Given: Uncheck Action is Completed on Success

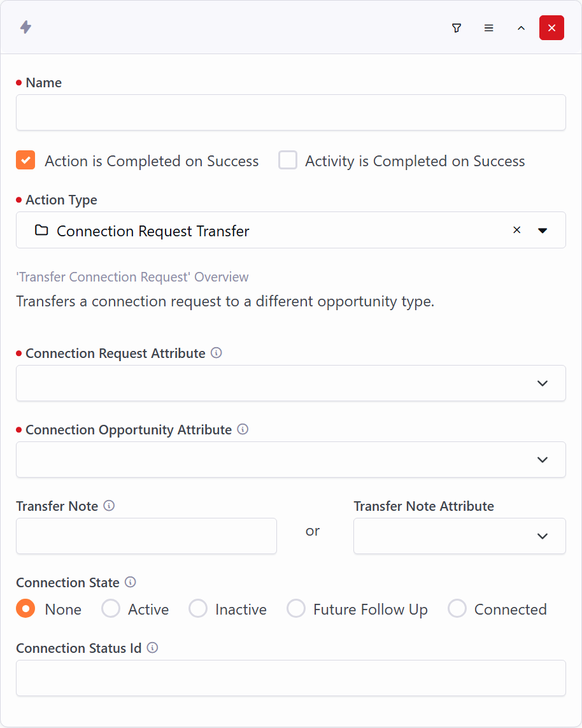Looking at the screenshot, I should 25,161.
